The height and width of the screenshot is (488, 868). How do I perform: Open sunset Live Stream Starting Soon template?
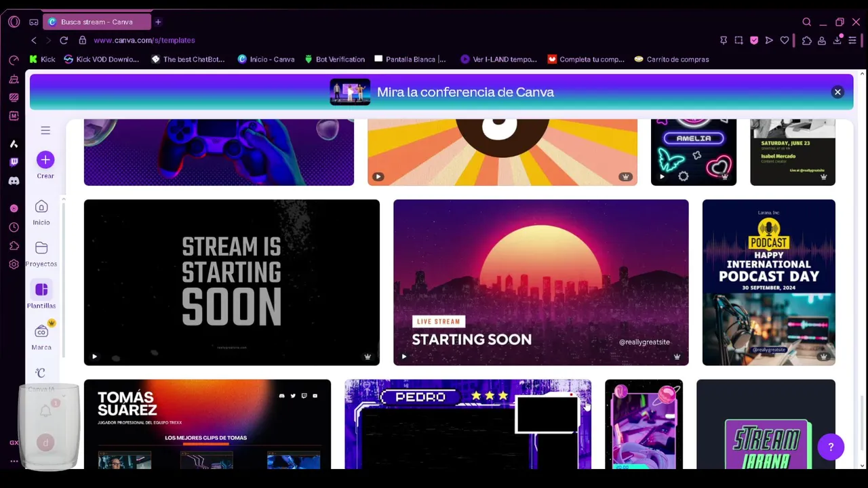tap(540, 282)
